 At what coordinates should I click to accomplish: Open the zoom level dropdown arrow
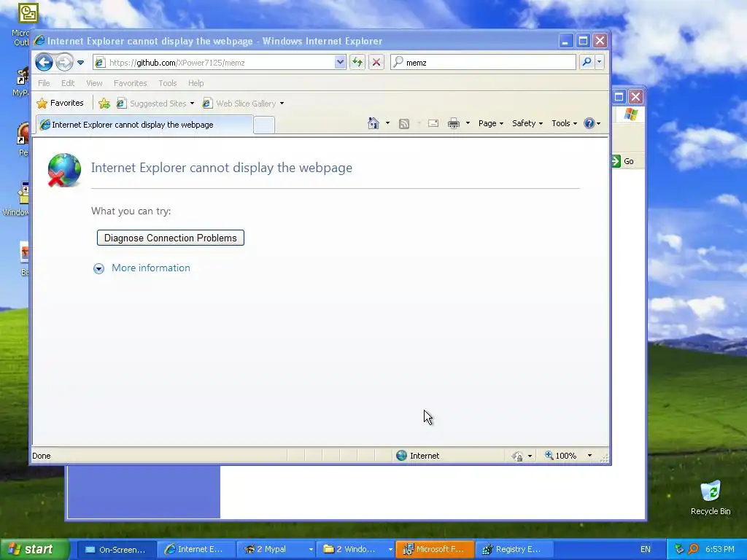pyautogui.click(x=589, y=456)
